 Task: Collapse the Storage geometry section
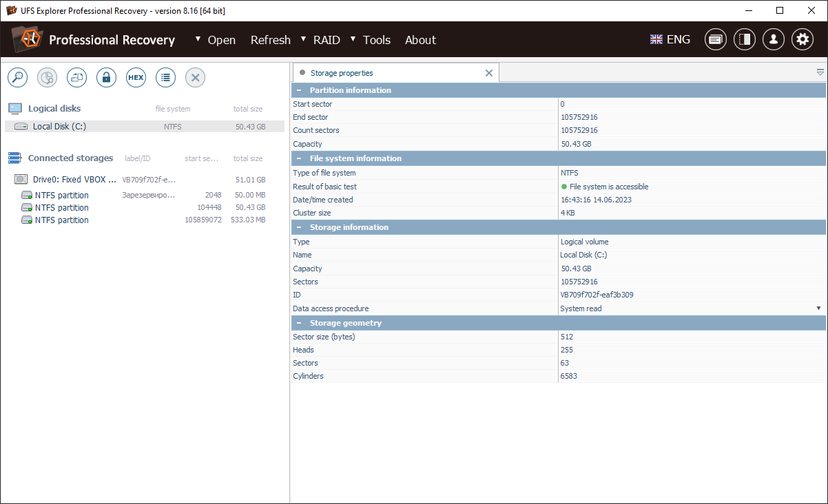pos(299,323)
